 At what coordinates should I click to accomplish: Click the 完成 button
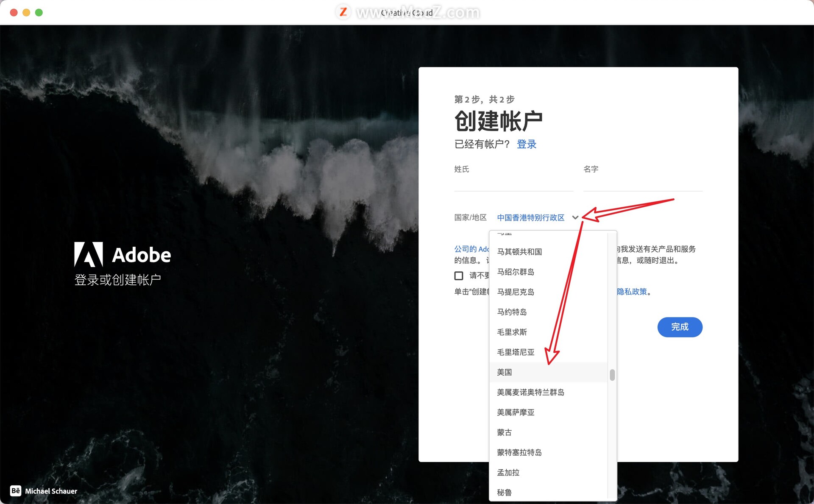tap(680, 327)
